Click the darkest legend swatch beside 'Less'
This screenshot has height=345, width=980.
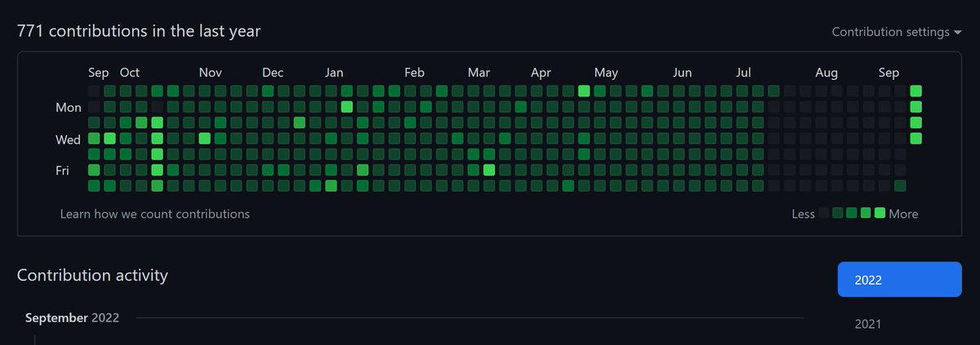point(824,213)
